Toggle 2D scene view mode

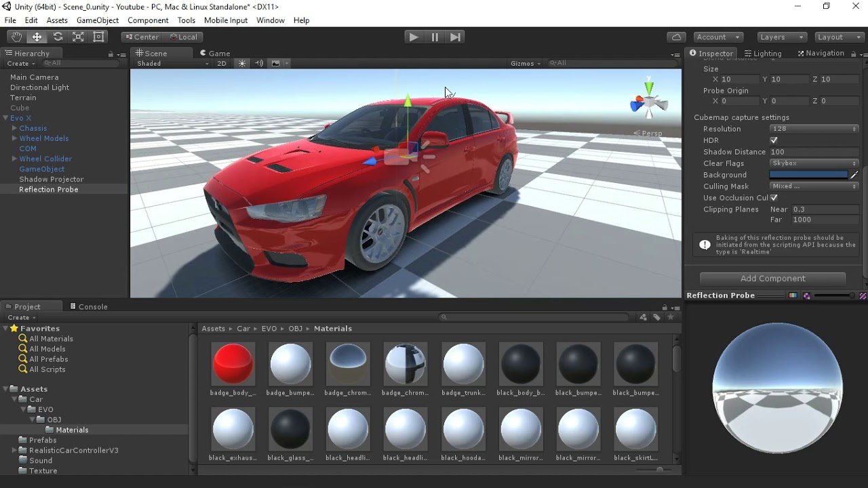(x=222, y=63)
